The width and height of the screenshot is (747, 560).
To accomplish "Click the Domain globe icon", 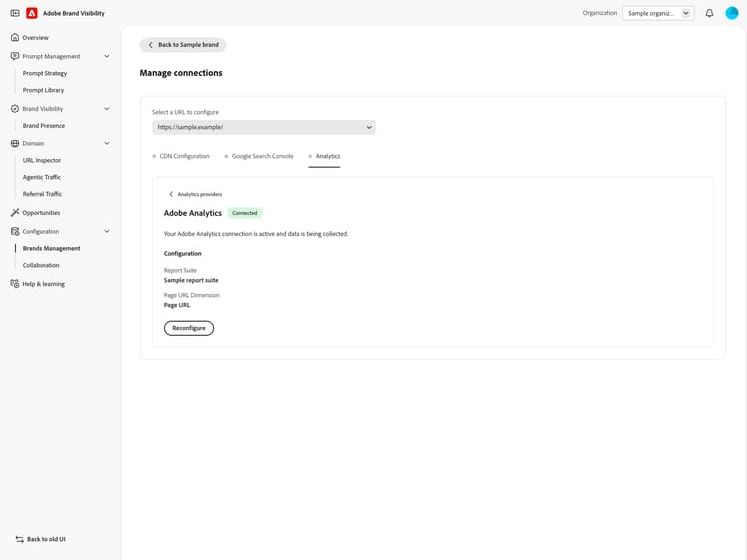I will (15, 143).
